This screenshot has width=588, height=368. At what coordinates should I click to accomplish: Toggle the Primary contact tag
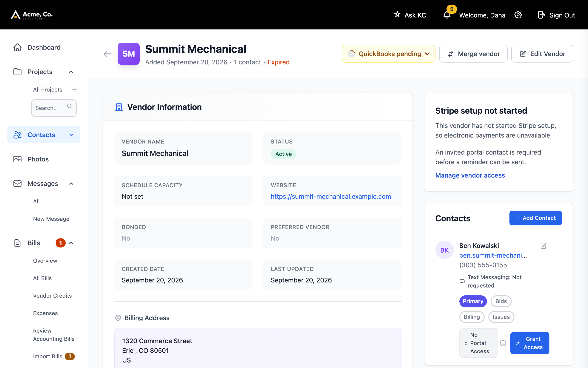tap(473, 301)
